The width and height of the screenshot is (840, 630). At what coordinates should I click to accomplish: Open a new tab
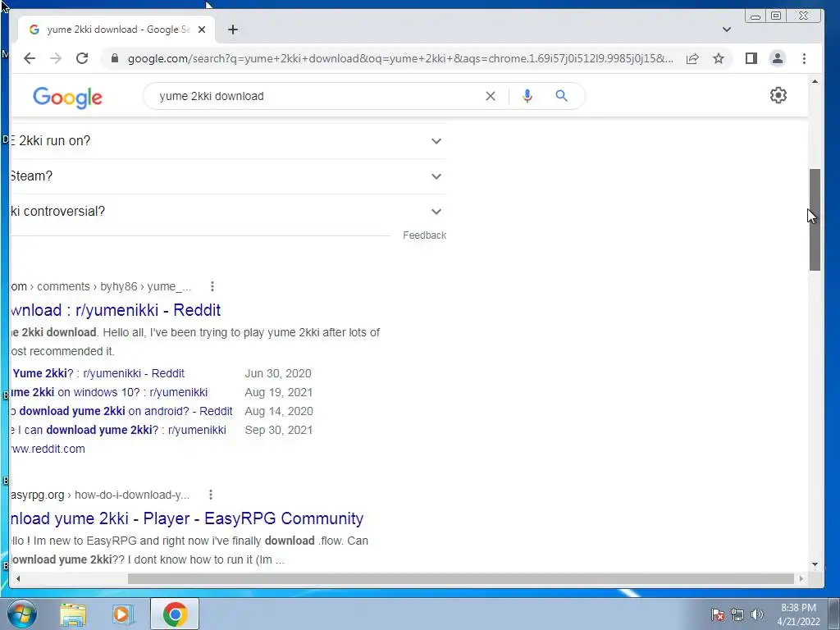point(232,30)
